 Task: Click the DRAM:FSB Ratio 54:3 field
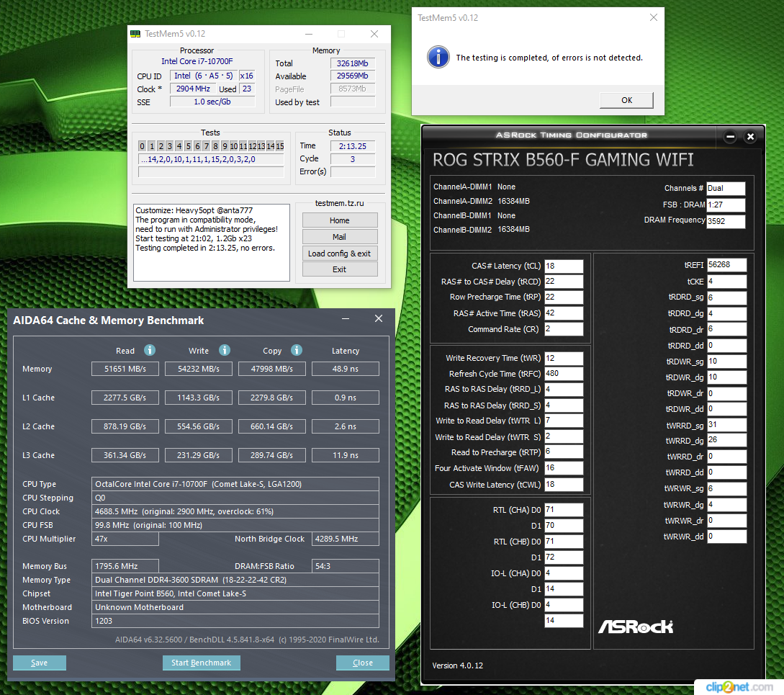[346, 566]
